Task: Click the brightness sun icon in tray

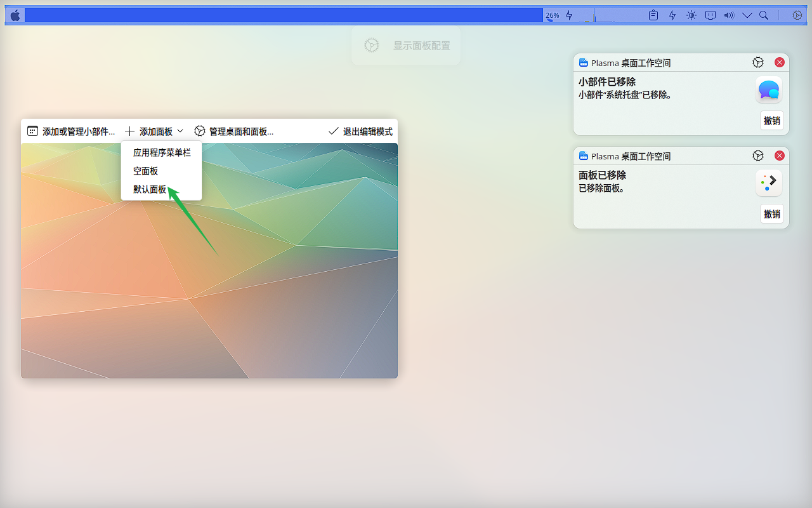Action: [x=691, y=15]
